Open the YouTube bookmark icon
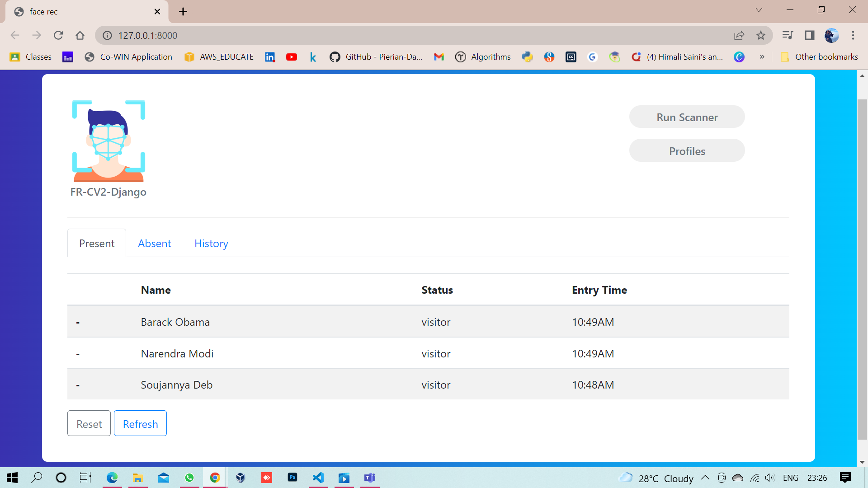This screenshot has width=868, height=488. click(292, 57)
